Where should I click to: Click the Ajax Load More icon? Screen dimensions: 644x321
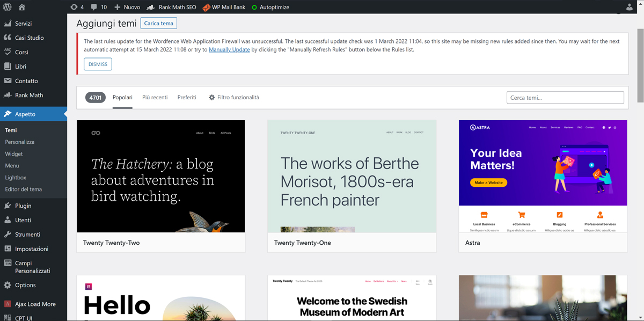(x=8, y=304)
